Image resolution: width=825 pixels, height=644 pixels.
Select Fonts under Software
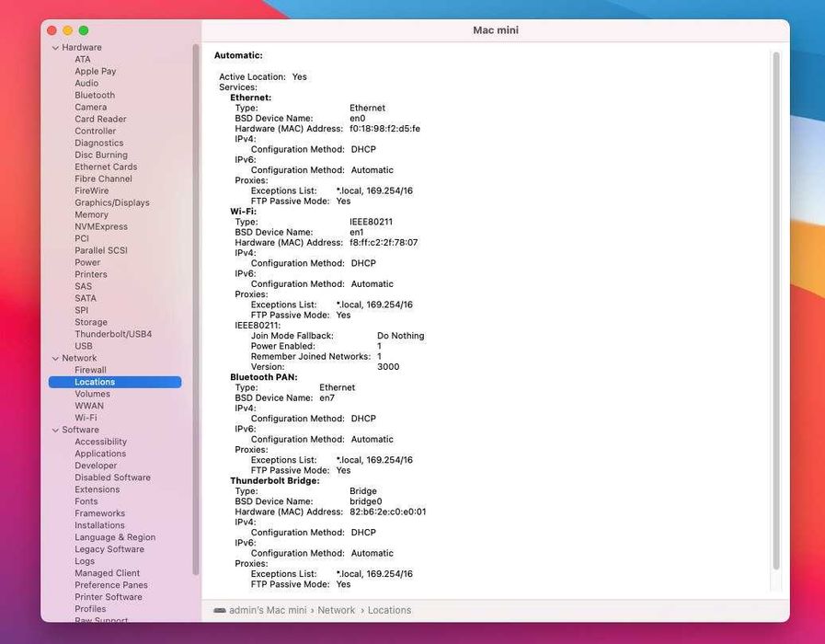coord(86,501)
